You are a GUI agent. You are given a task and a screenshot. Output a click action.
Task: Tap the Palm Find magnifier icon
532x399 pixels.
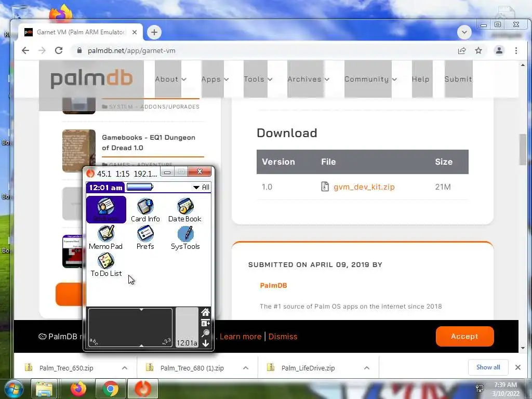[205, 333]
